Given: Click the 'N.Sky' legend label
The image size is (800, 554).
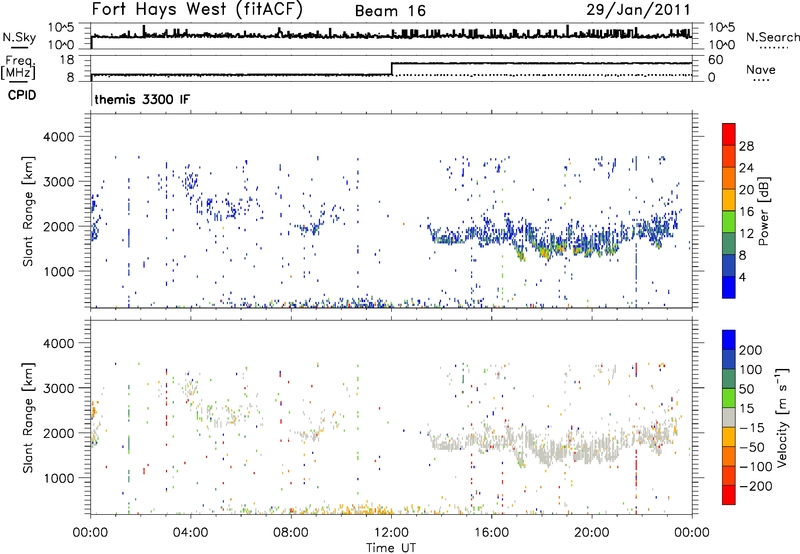Looking at the screenshot, I should click(x=19, y=37).
